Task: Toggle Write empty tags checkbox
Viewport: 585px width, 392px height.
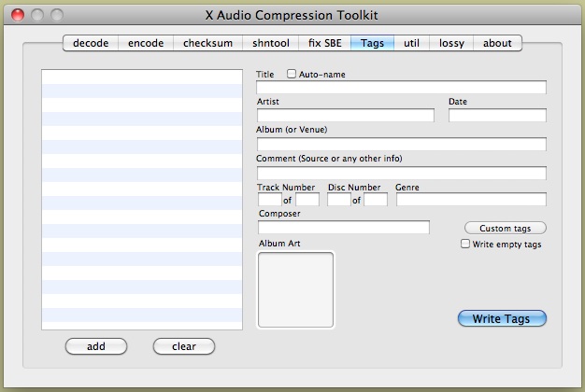Action: coord(465,245)
